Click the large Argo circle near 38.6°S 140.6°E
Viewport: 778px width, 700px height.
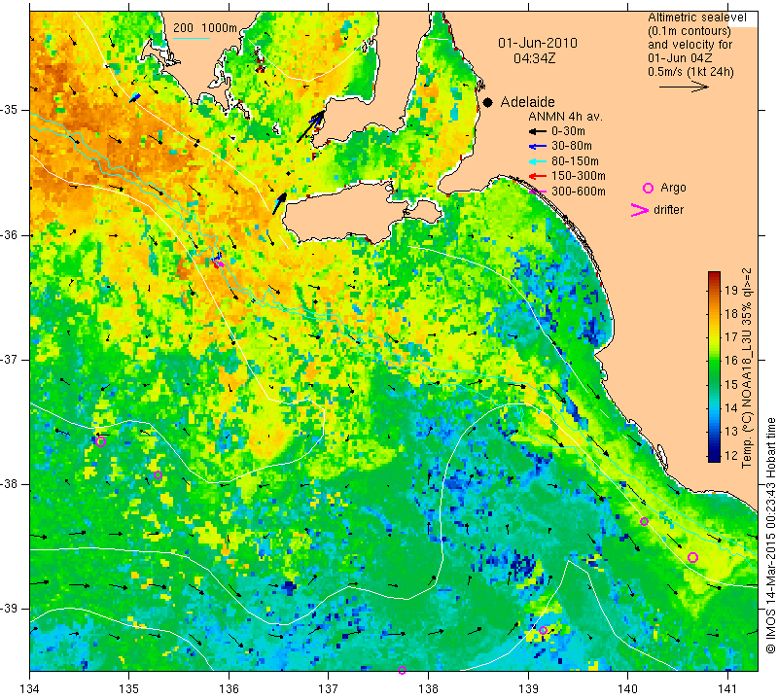click(x=692, y=557)
